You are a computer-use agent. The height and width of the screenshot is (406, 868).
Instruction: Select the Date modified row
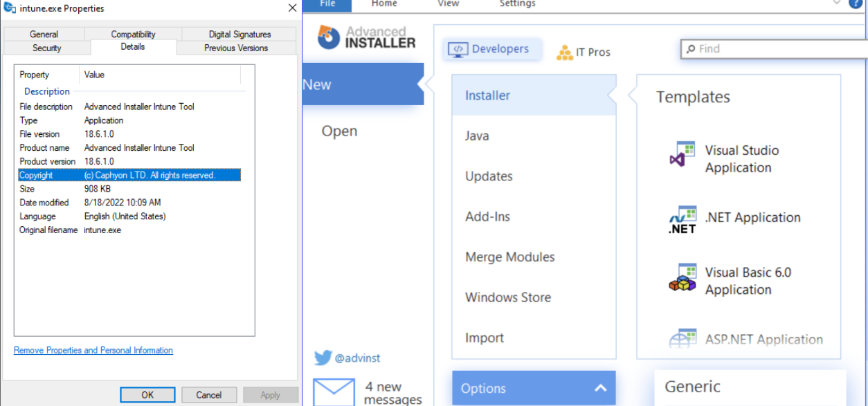tap(129, 203)
